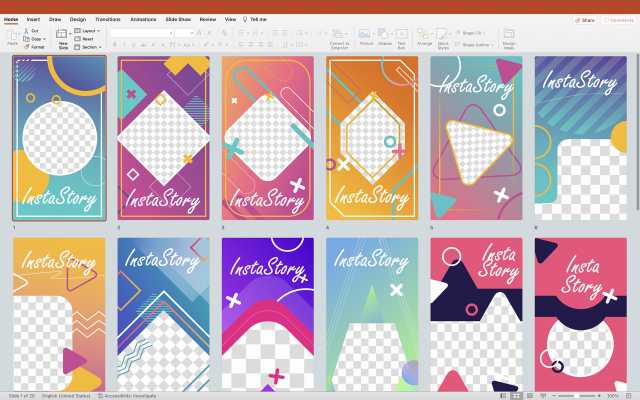The image size is (640, 400).
Task: Click the Comments button
Action: (618, 19)
